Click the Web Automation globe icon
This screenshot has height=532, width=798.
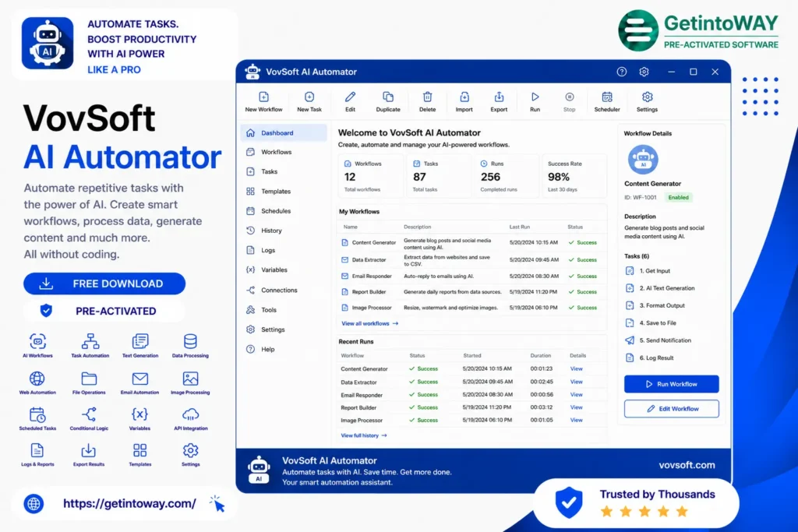tap(37, 379)
